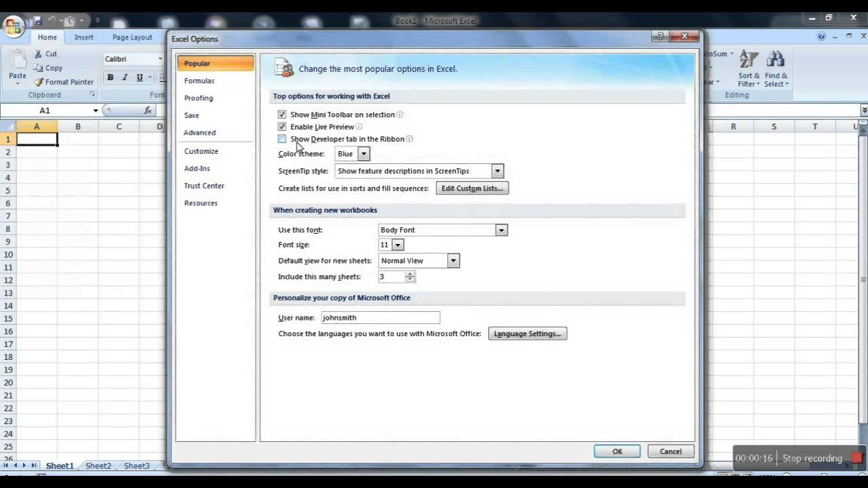
Task: Click the Cut scissors icon
Action: 39,54
